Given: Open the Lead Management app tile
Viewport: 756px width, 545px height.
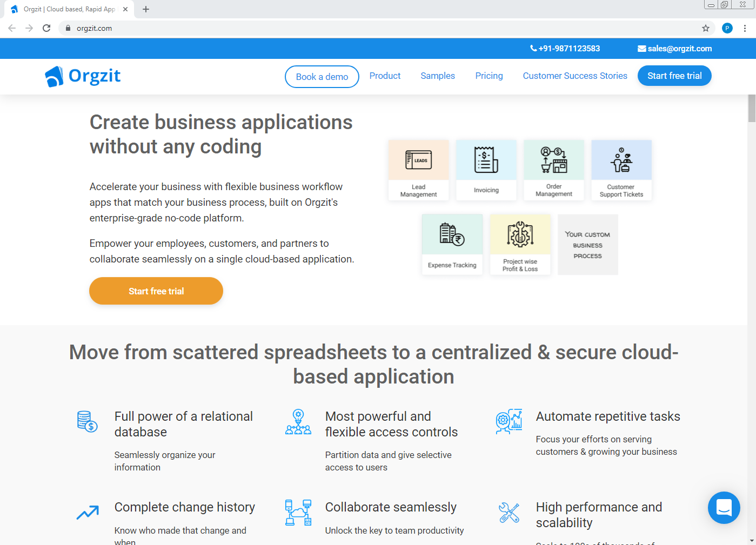Looking at the screenshot, I should click(x=419, y=170).
